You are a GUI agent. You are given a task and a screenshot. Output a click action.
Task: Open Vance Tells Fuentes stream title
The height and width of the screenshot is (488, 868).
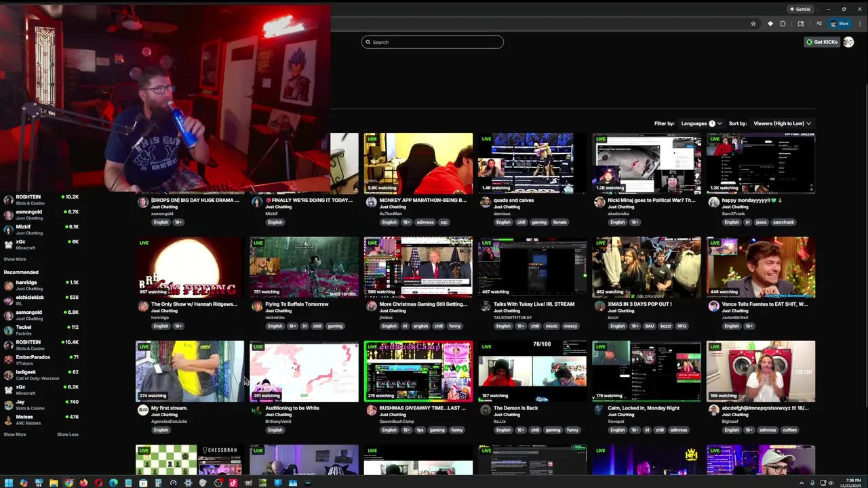pyautogui.click(x=765, y=304)
